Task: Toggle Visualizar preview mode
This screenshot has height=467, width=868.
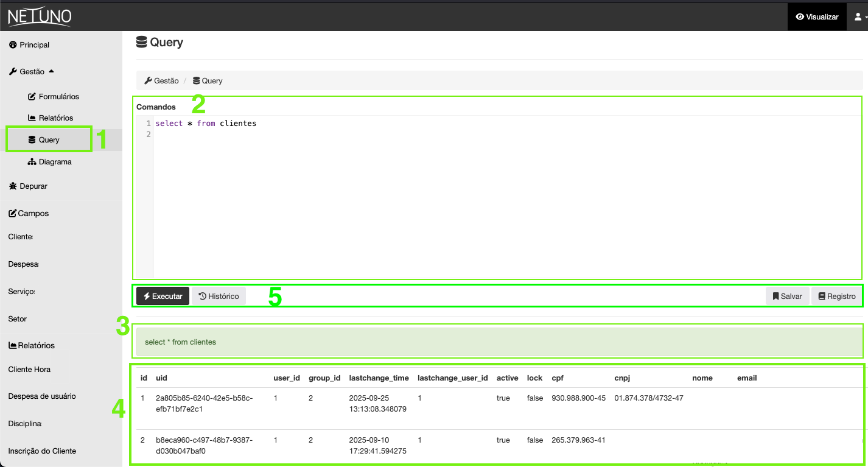Action: click(816, 16)
